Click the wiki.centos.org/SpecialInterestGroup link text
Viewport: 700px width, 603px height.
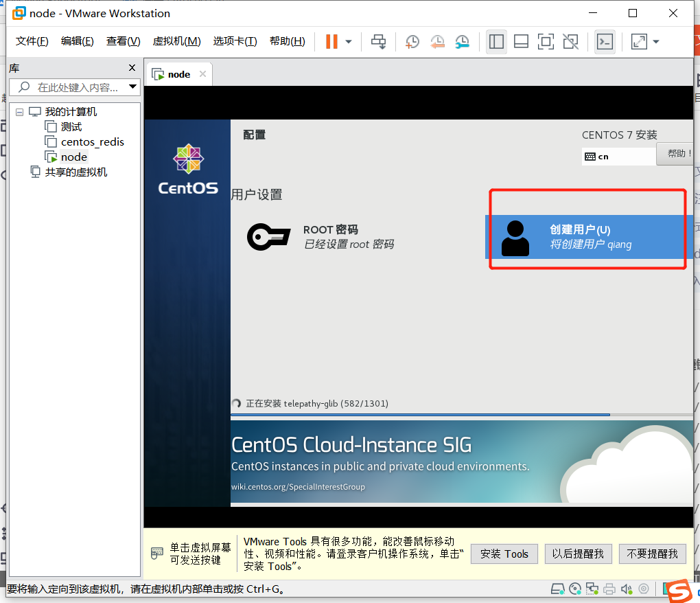tap(298, 487)
